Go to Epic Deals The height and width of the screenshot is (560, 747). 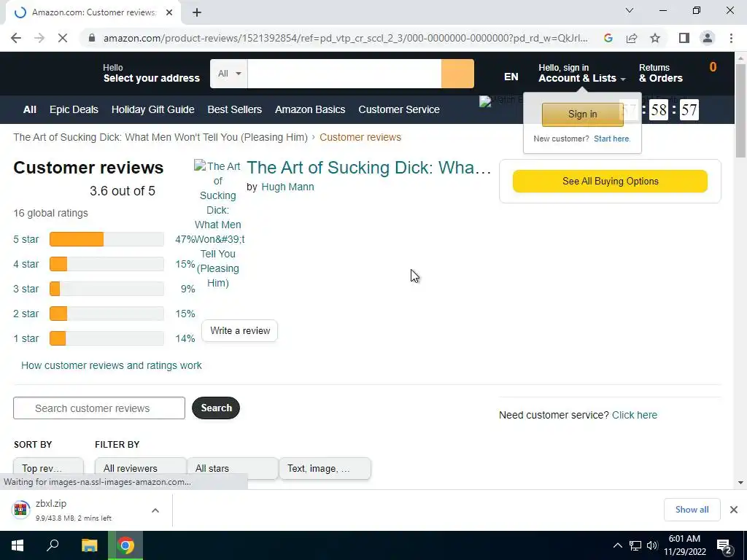coord(74,109)
